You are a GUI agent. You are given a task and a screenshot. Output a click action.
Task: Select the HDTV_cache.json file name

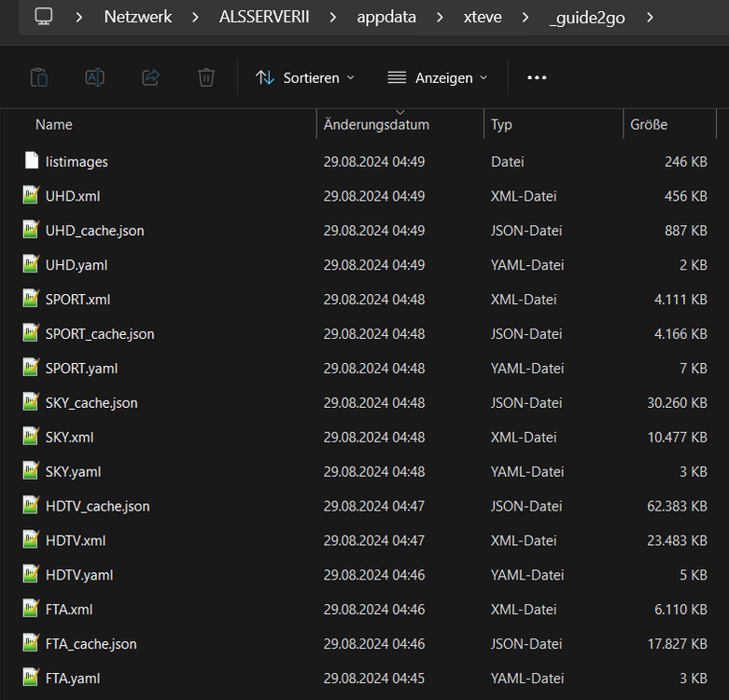pyautogui.click(x=98, y=506)
